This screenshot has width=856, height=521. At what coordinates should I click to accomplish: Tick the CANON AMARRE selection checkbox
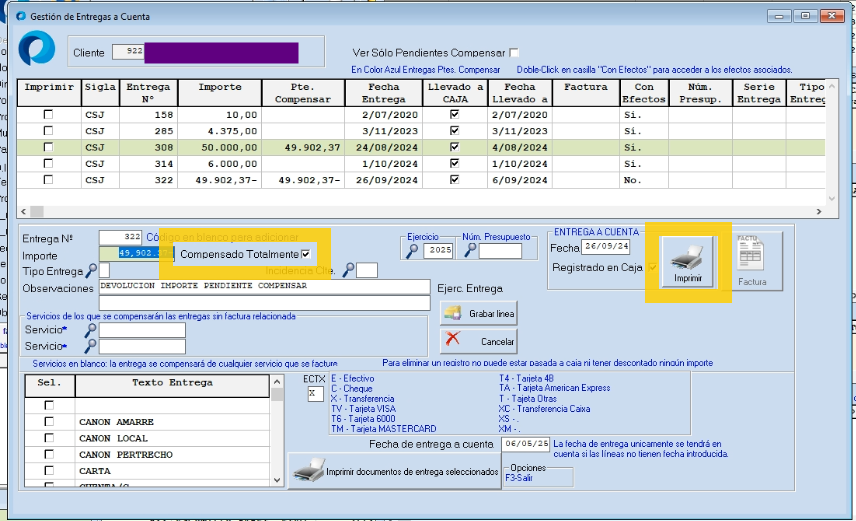(48, 422)
